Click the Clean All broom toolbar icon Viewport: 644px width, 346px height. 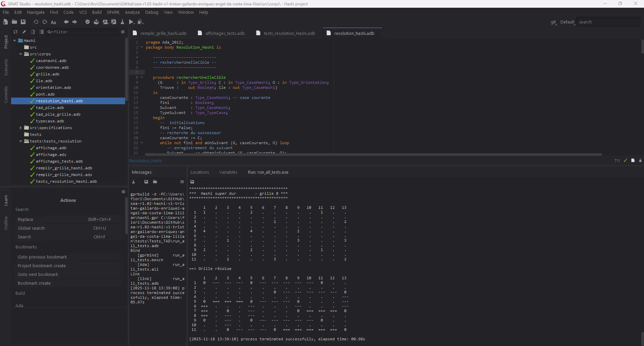(122, 22)
